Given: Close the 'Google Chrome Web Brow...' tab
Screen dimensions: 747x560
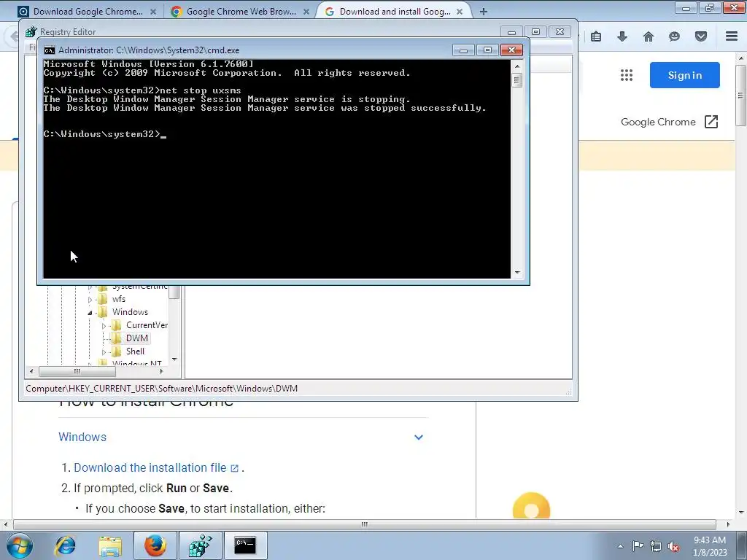Looking at the screenshot, I should 306,12.
